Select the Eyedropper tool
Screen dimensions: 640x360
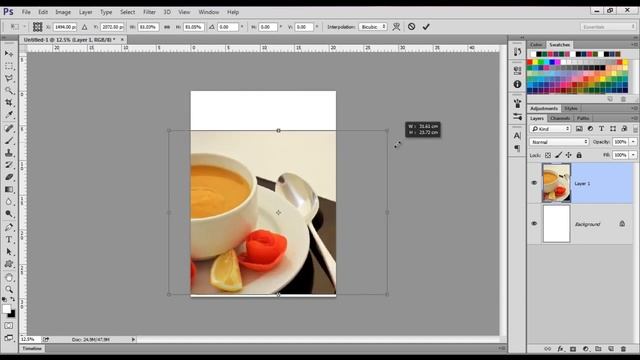9,115
